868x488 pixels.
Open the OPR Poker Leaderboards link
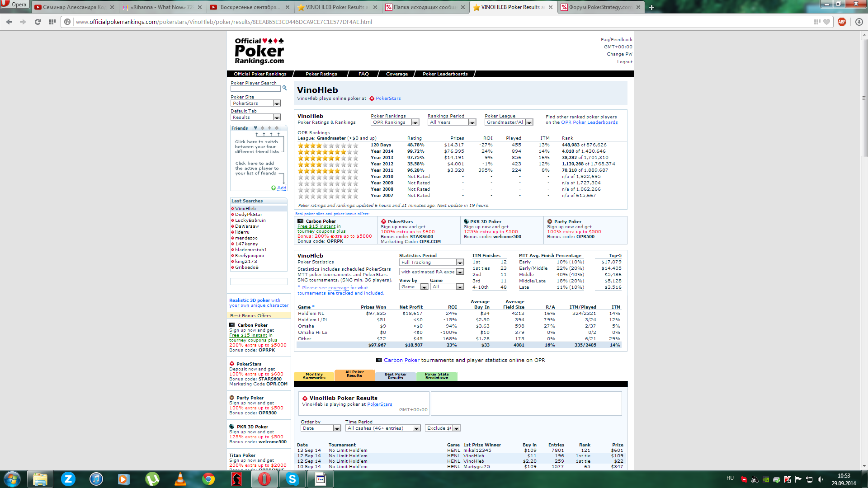coord(590,122)
